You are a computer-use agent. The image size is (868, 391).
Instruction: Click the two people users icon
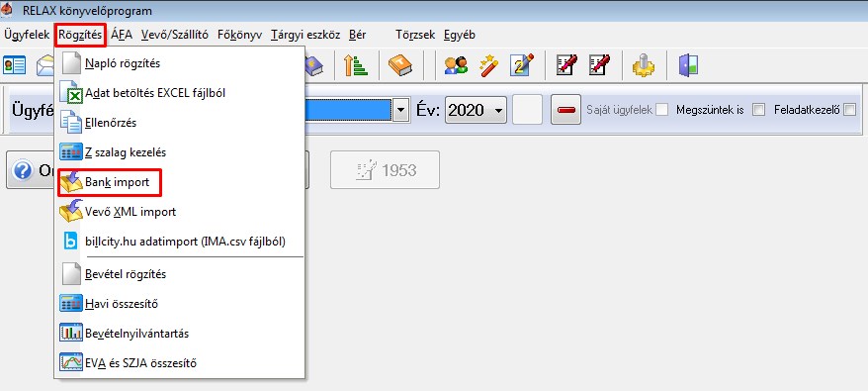(456, 65)
